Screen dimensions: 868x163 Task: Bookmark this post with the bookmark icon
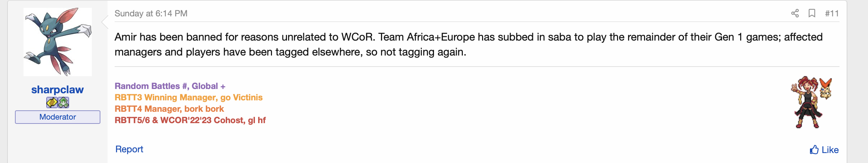pos(812,14)
